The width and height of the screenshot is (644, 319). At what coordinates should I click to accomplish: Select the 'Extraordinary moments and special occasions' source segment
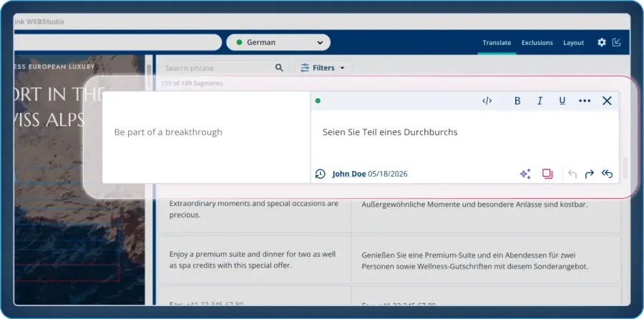point(255,209)
